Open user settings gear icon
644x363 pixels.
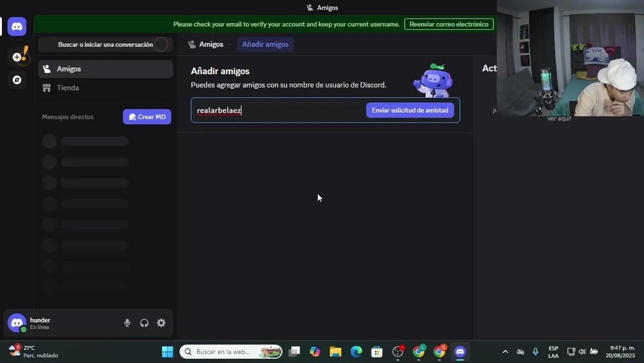161,323
